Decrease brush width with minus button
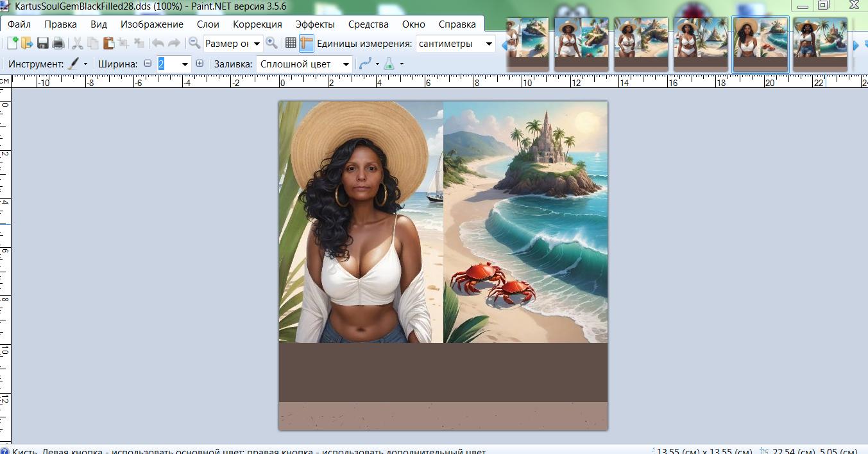868x454 pixels. tap(148, 64)
